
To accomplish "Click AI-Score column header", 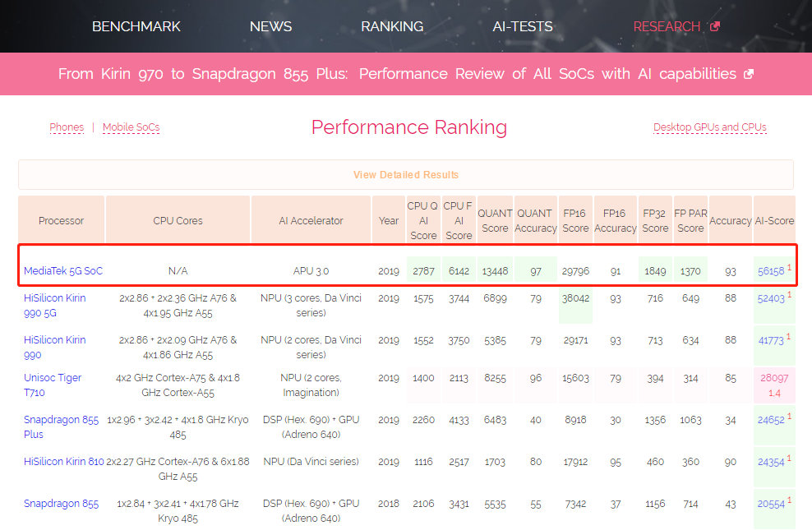I will pos(774,220).
